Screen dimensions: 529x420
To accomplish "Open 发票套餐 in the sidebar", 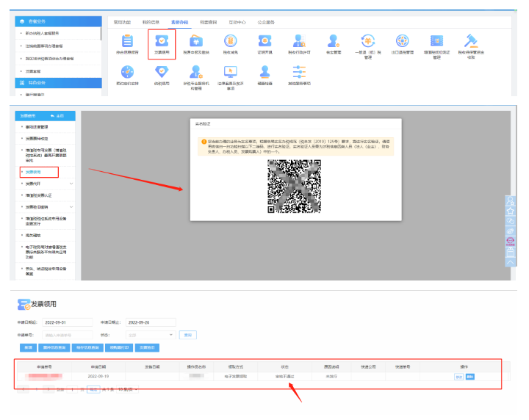I will pos(33,71).
